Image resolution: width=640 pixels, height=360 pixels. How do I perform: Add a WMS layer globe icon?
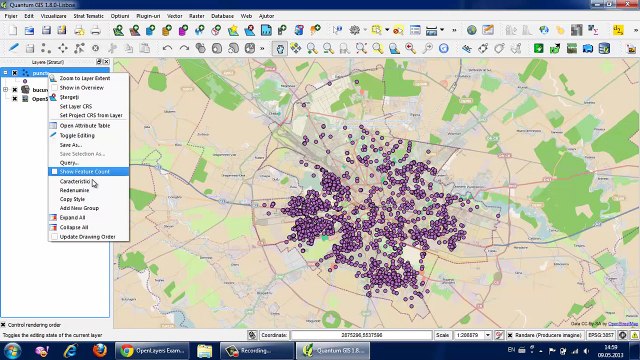[x=200, y=30]
